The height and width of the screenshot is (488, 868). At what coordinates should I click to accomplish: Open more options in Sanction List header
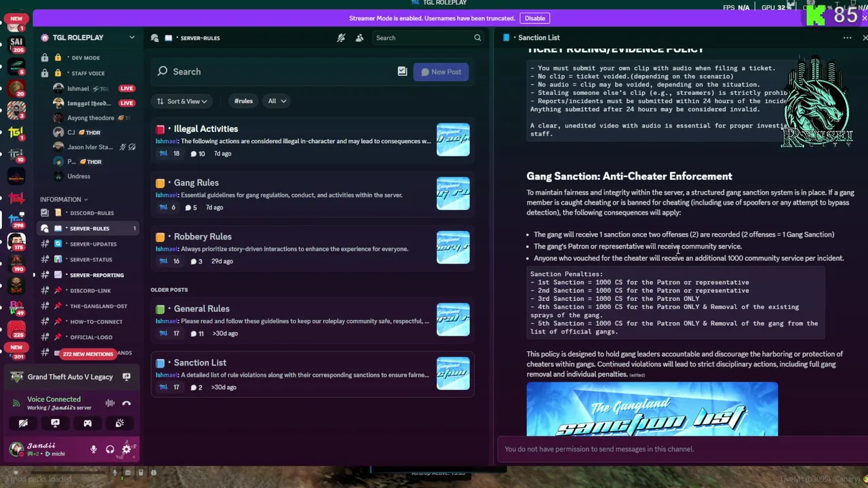[x=847, y=38]
